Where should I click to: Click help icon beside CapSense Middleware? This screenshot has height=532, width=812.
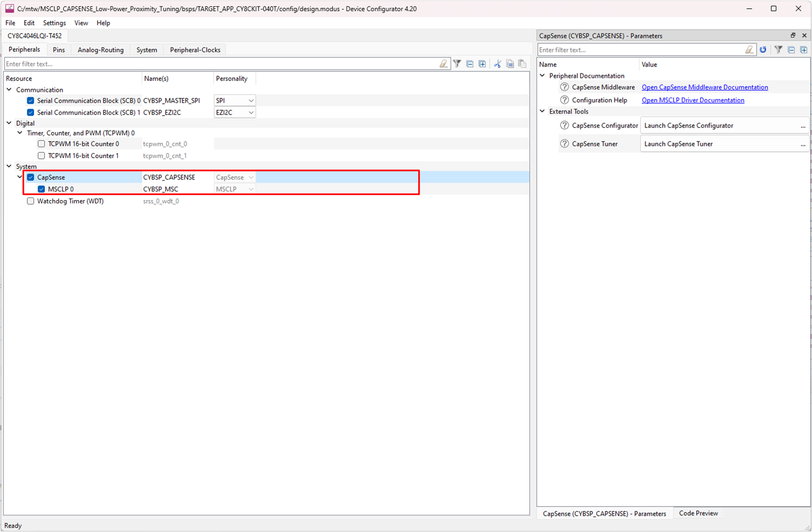click(x=564, y=87)
